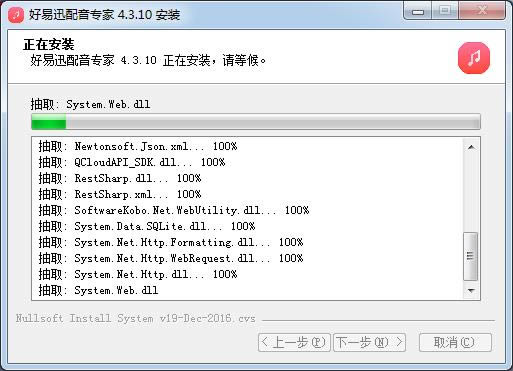Image resolution: width=513 pixels, height=371 pixels.
Task: Click the log list scrollbar thumb
Action: [471, 256]
